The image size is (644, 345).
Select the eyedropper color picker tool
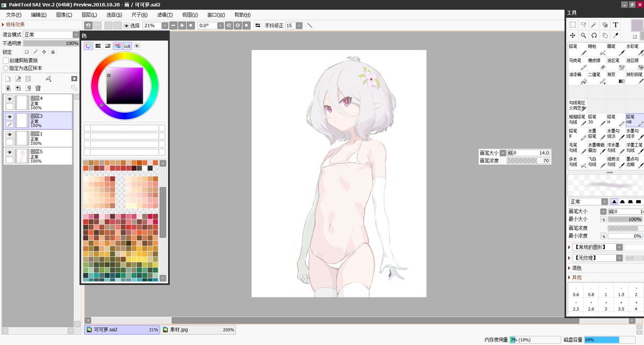pyautogui.click(x=617, y=35)
